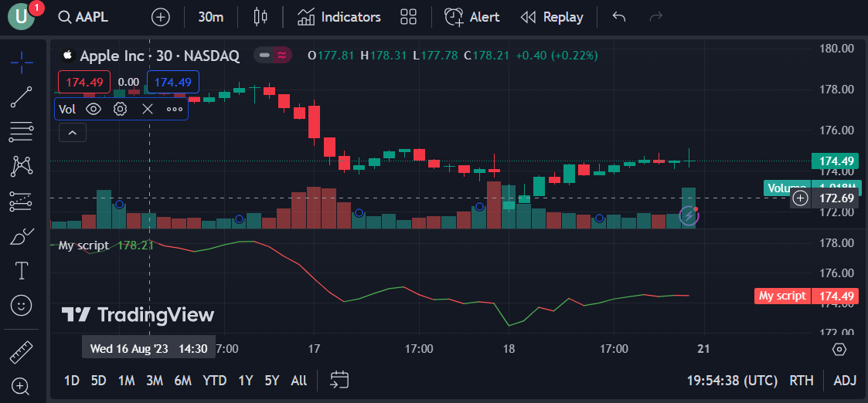Switch to the 1M time range
868x403 pixels.
pyautogui.click(x=126, y=381)
